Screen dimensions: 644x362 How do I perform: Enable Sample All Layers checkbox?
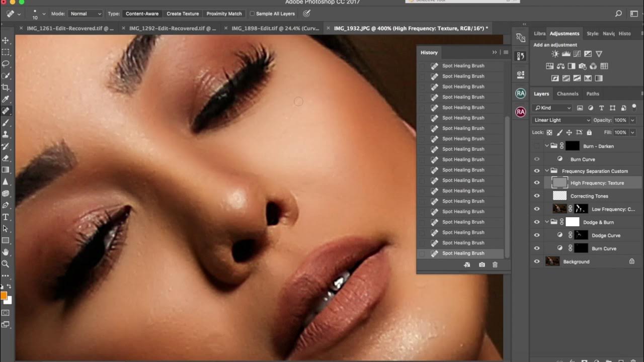click(253, 14)
